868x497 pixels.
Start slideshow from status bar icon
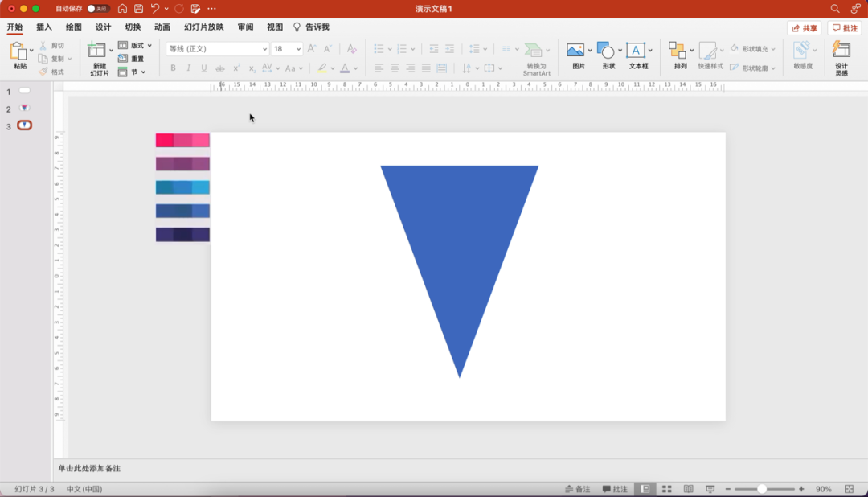click(710, 489)
